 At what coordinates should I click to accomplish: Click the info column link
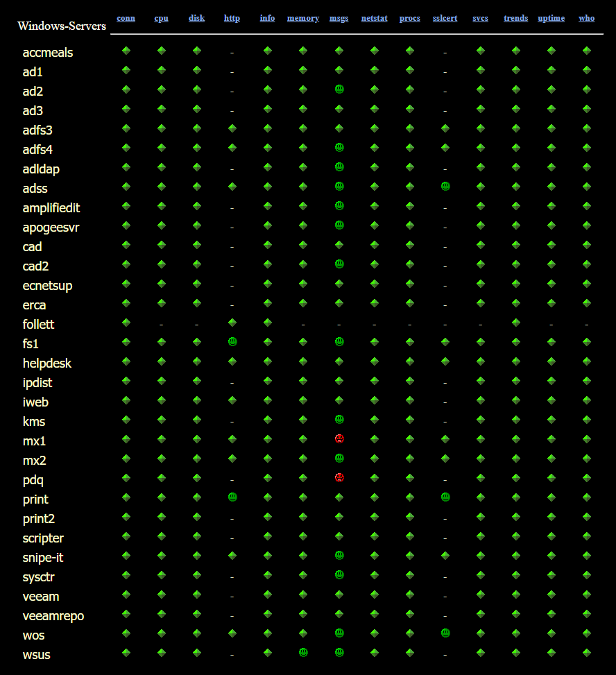pos(267,18)
